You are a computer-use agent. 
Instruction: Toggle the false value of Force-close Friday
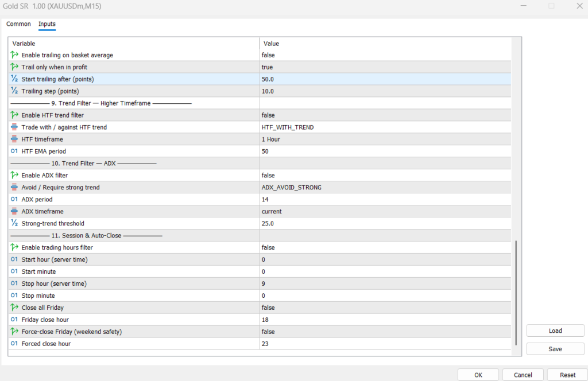click(x=385, y=332)
